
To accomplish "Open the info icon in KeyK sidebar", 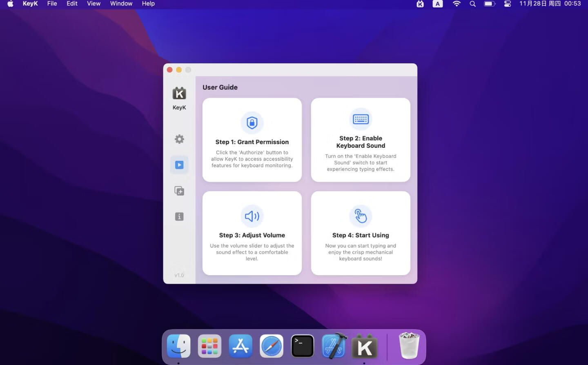I will coord(179,216).
